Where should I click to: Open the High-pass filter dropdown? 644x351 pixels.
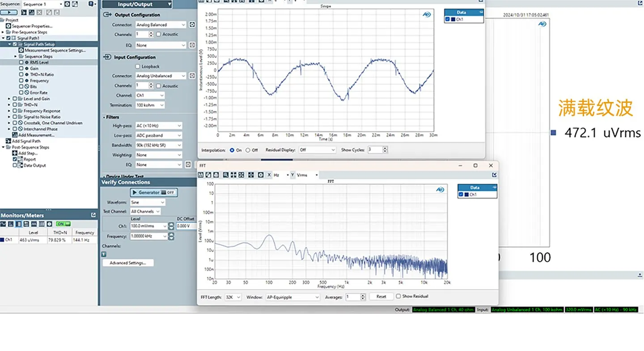159,126
